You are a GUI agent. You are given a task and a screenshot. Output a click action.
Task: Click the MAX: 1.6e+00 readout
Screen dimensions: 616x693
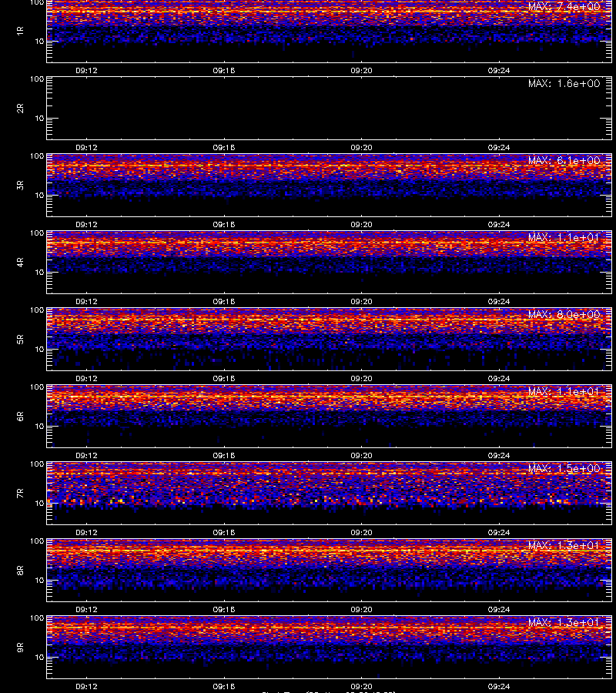point(564,83)
